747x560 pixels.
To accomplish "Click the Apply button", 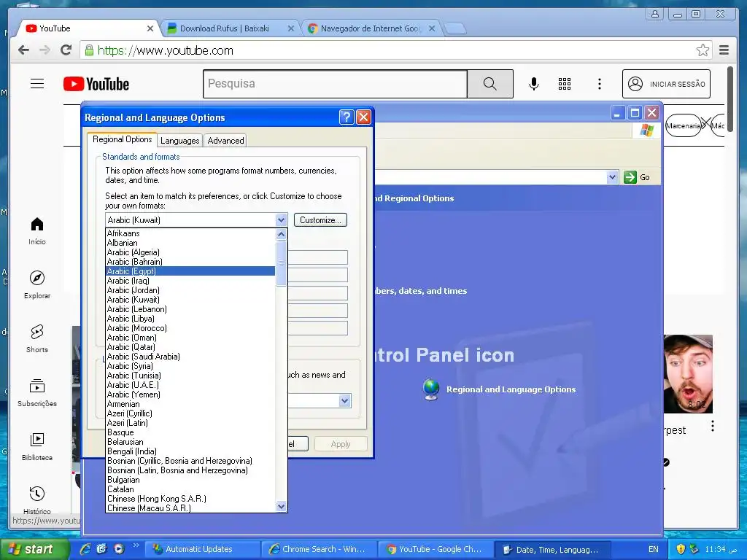I will tap(341, 444).
